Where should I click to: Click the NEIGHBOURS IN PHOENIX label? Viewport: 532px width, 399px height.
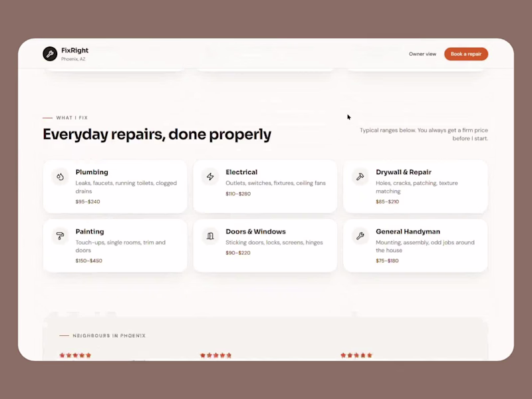click(x=109, y=336)
